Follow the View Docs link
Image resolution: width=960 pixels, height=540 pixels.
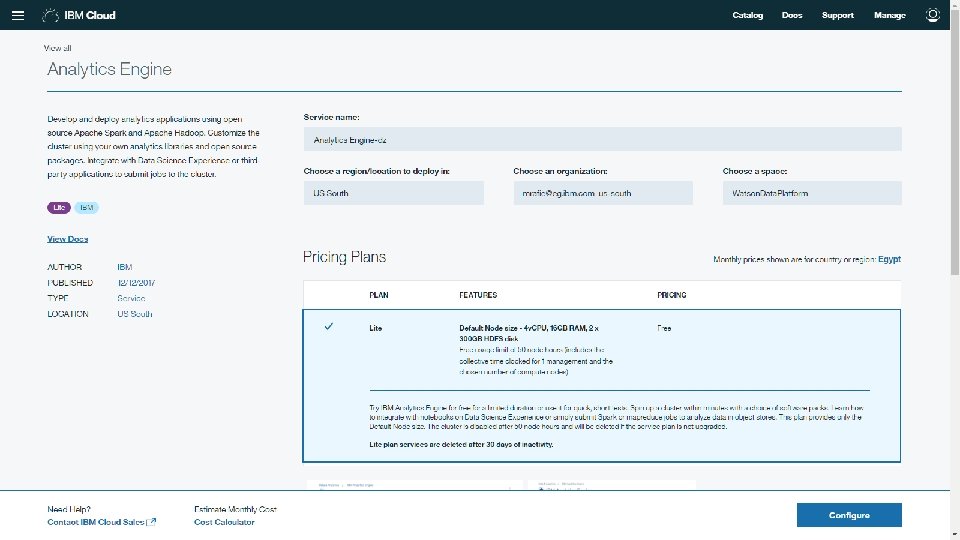(67, 239)
